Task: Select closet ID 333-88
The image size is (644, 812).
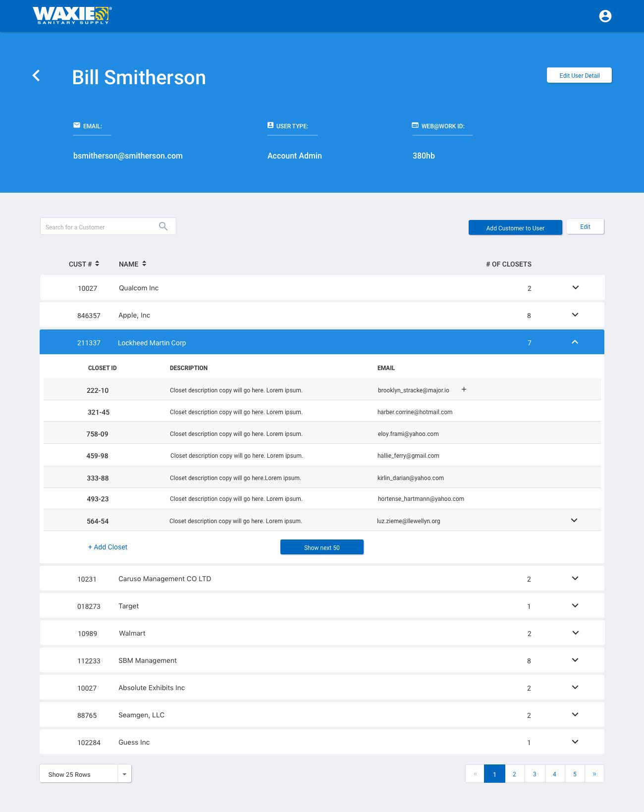Action: (98, 478)
